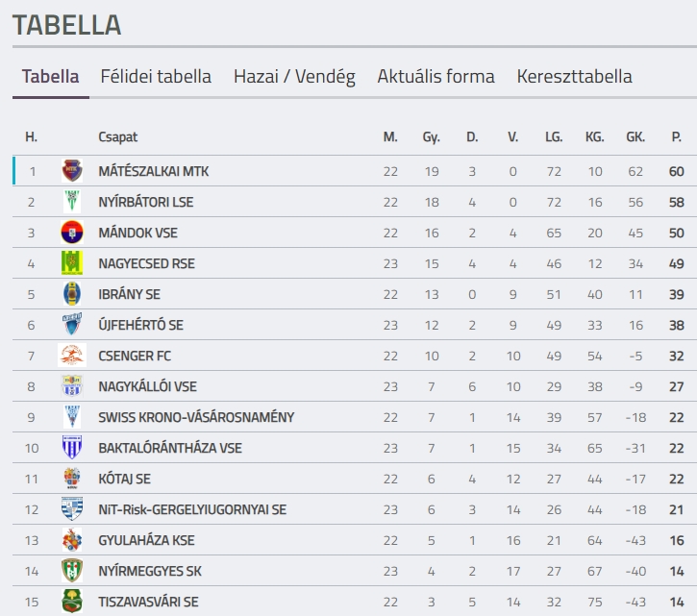Click the Nagykállói VSE team crest

[72, 386]
